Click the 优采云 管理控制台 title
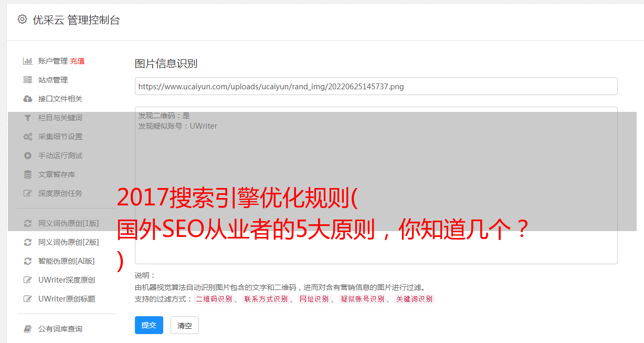 (x=76, y=20)
